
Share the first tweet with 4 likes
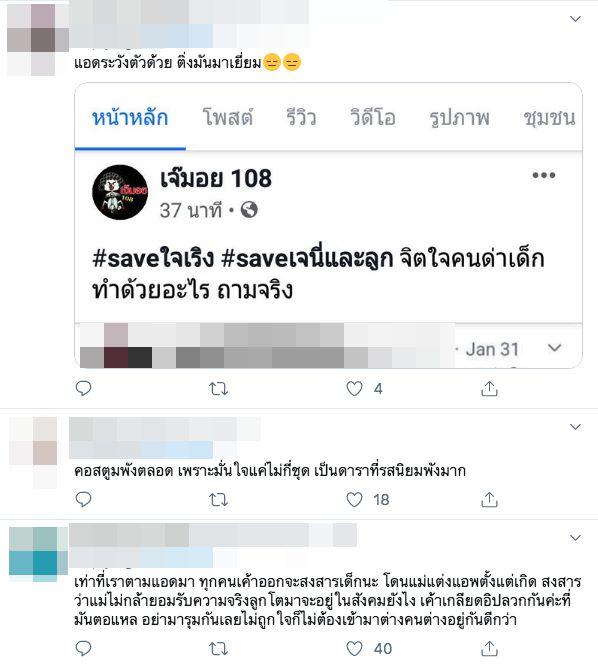click(489, 388)
